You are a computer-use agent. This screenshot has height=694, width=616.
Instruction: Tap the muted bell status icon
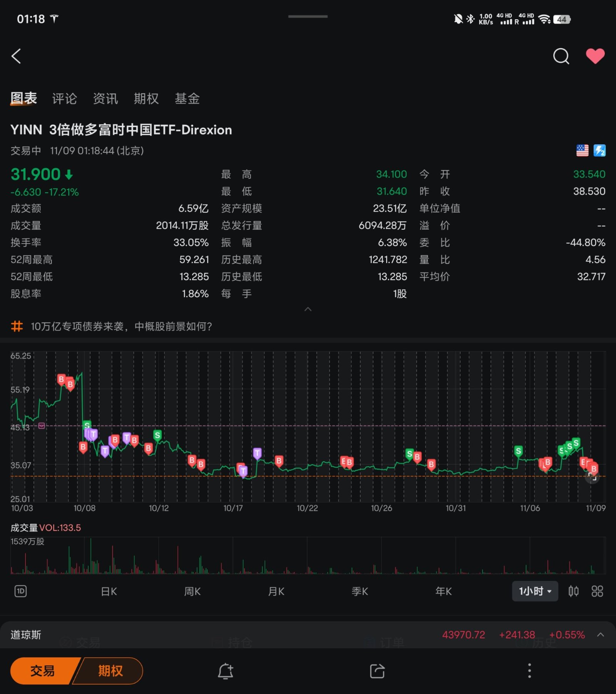[458, 19]
